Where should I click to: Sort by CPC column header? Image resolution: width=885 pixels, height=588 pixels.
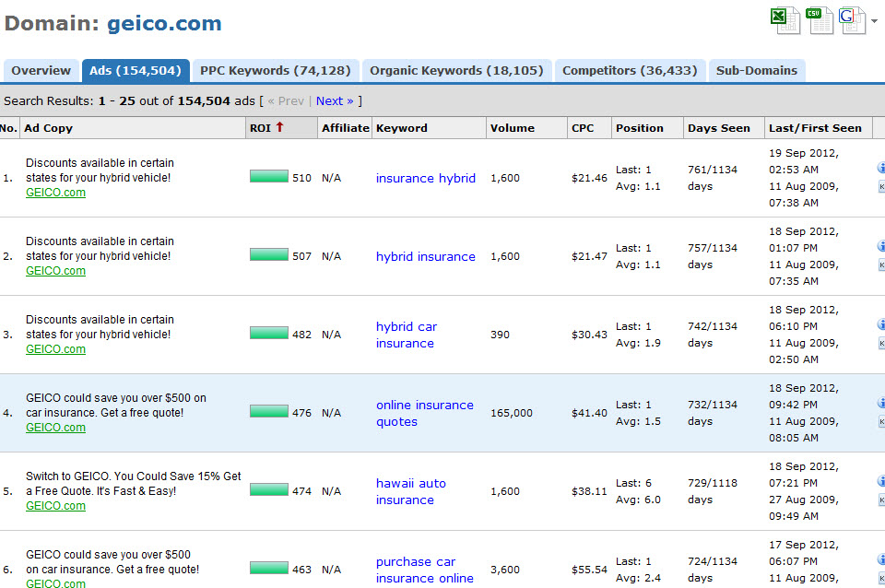pos(589,128)
